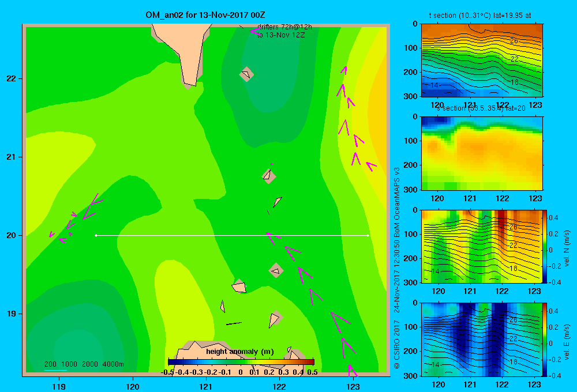Image resolution: width=577 pixels, height=392 pixels.
Task: Click the "122" longitude label under the vel. N section
Action: [x=502, y=291]
